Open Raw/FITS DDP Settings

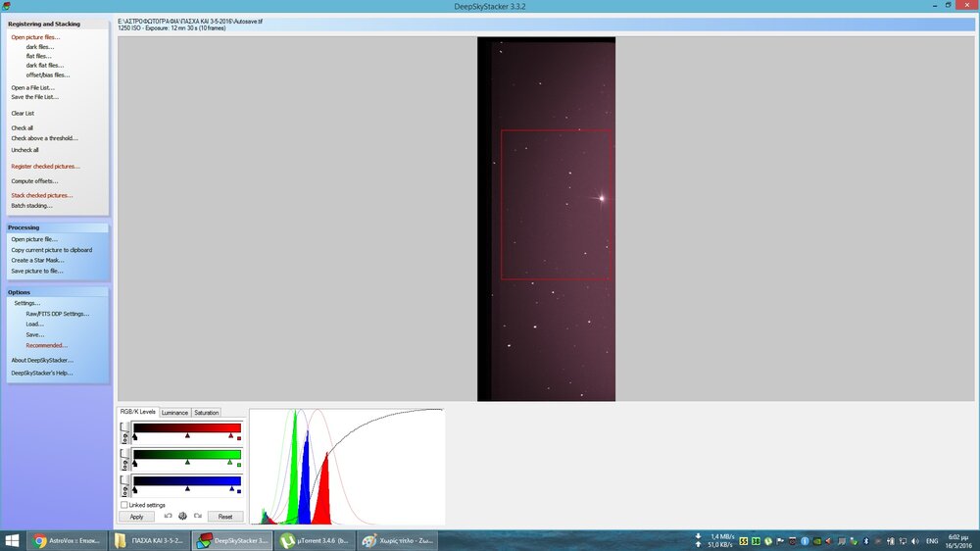tap(57, 314)
